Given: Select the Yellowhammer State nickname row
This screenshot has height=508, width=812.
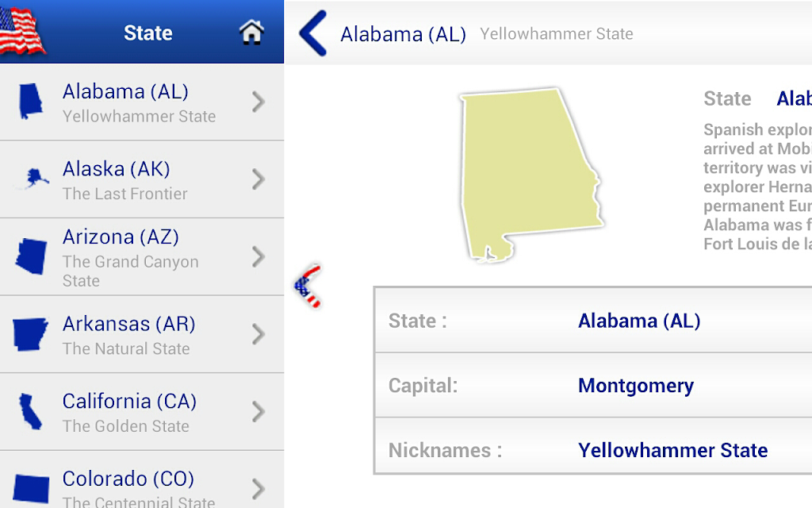Looking at the screenshot, I should coord(593,450).
